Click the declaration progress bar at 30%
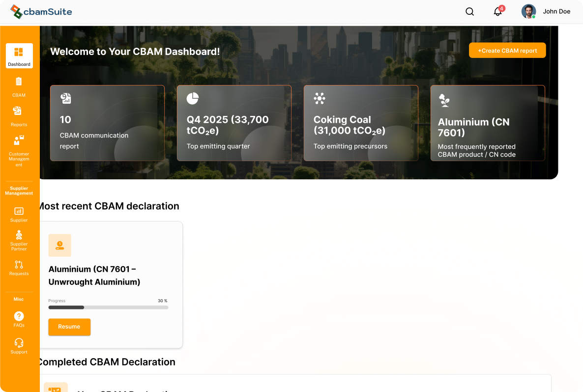This screenshot has width=583, height=392. pyautogui.click(x=108, y=308)
